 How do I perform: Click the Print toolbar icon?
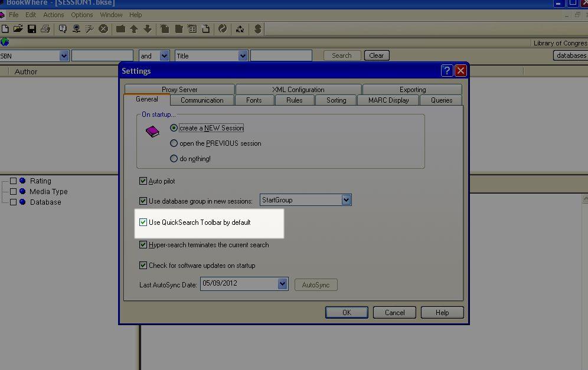coord(45,29)
